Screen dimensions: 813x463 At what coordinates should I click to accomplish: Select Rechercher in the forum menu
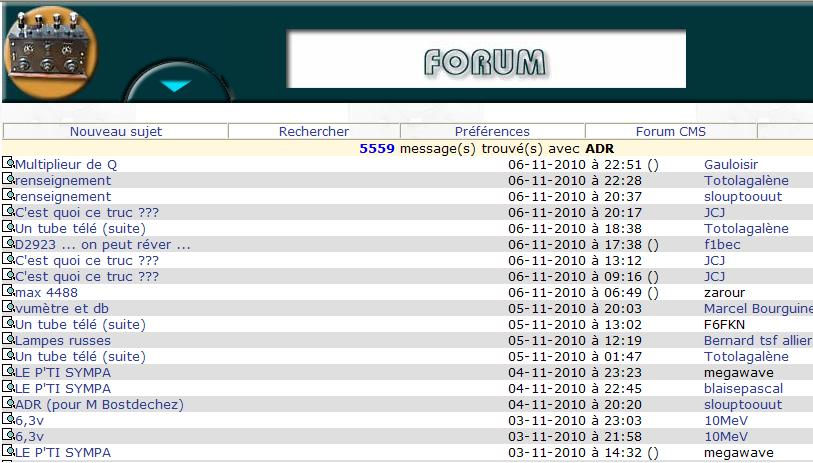[314, 131]
